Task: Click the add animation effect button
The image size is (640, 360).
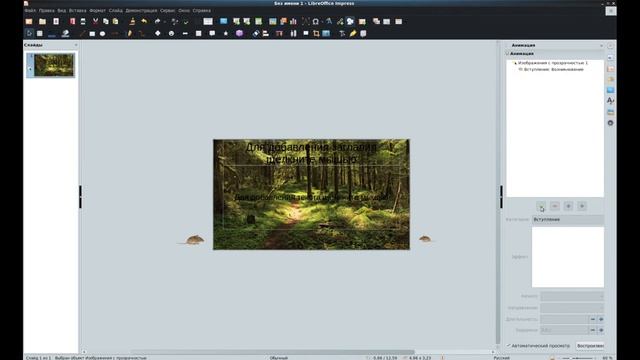Action: [x=541, y=206]
